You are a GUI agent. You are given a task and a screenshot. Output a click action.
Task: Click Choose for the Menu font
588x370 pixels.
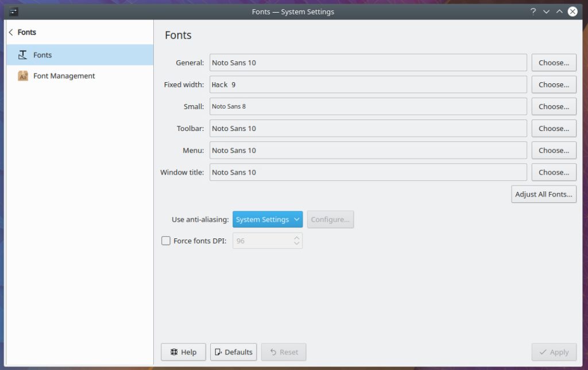pyautogui.click(x=554, y=151)
